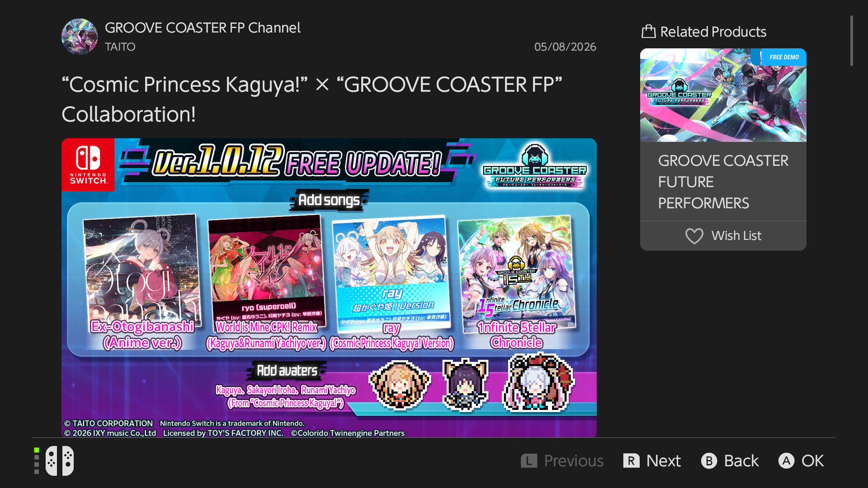The width and height of the screenshot is (868, 488).
Task: Select the white-haired Runami Yachiyo pixel avatar
Action: tap(538, 383)
